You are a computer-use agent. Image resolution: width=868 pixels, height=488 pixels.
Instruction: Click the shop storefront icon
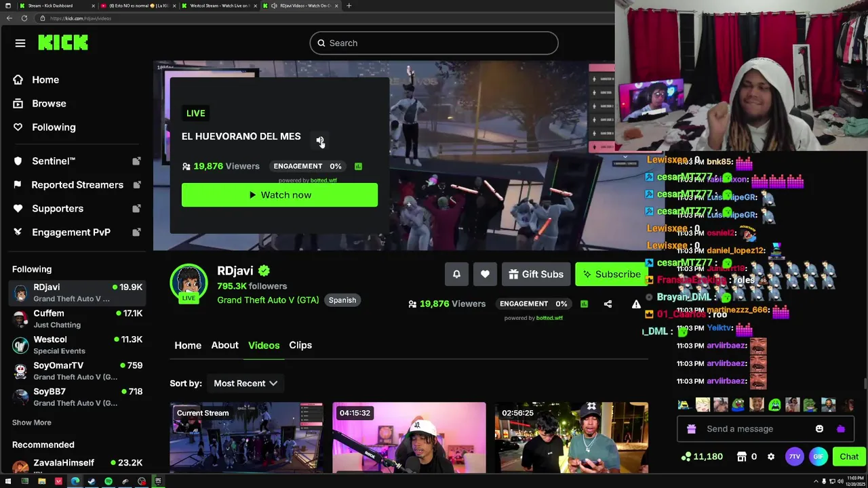[742, 457]
